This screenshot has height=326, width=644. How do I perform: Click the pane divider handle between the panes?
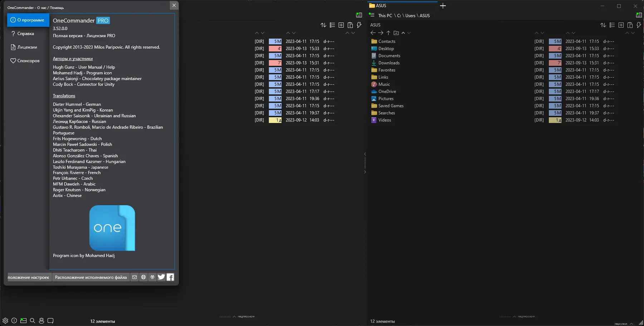(365, 163)
